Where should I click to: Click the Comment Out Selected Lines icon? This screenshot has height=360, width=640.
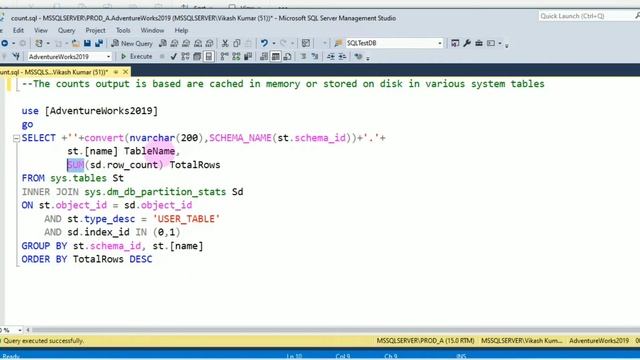[303, 57]
